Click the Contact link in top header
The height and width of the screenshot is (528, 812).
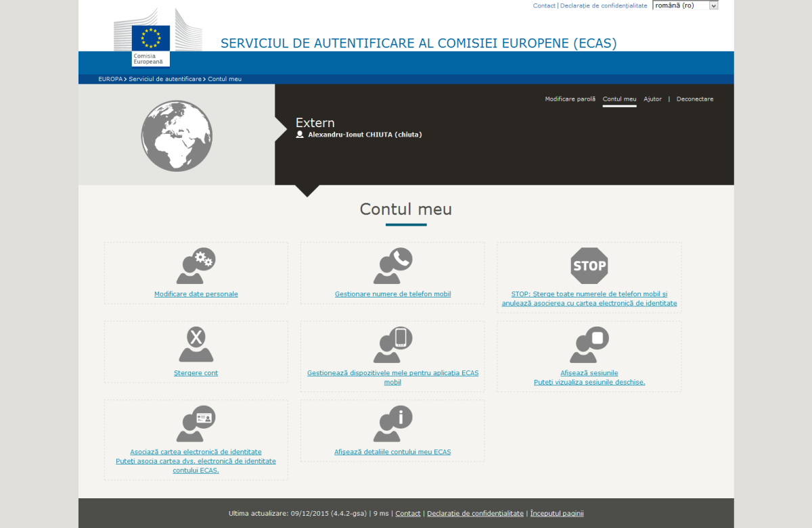(544, 5)
